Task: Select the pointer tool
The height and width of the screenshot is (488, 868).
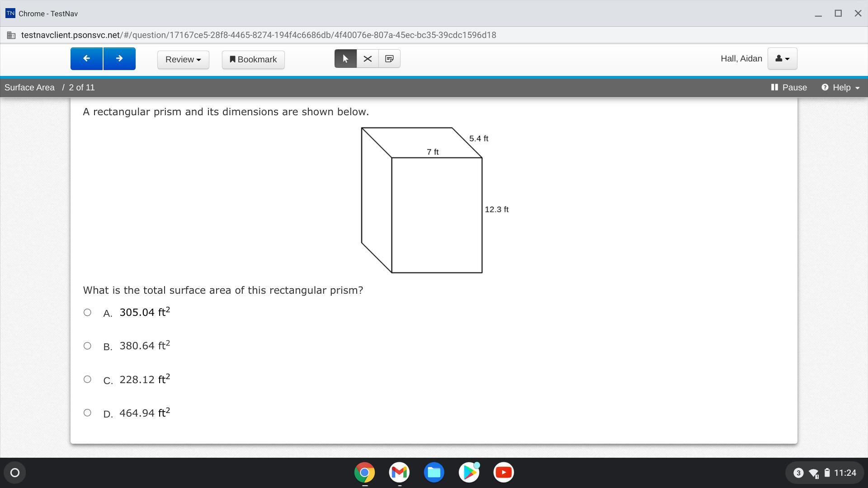Action: point(345,59)
